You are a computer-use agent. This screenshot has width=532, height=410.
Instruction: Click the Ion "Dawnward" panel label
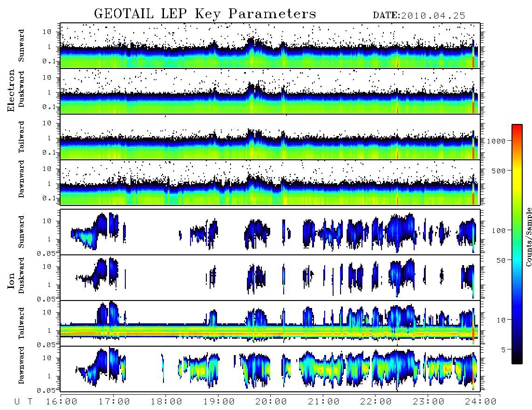[21, 365]
